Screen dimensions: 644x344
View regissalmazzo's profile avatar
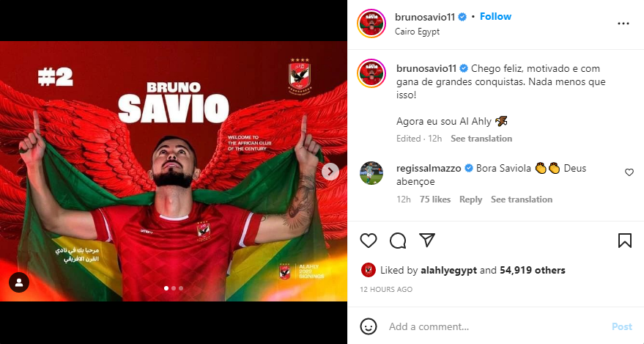click(371, 173)
